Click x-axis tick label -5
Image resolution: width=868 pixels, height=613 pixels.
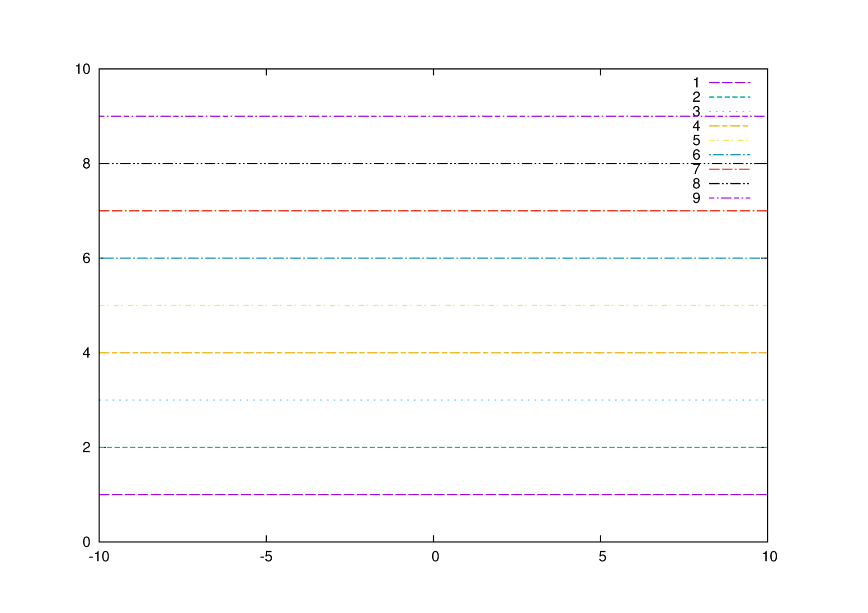click(x=266, y=557)
